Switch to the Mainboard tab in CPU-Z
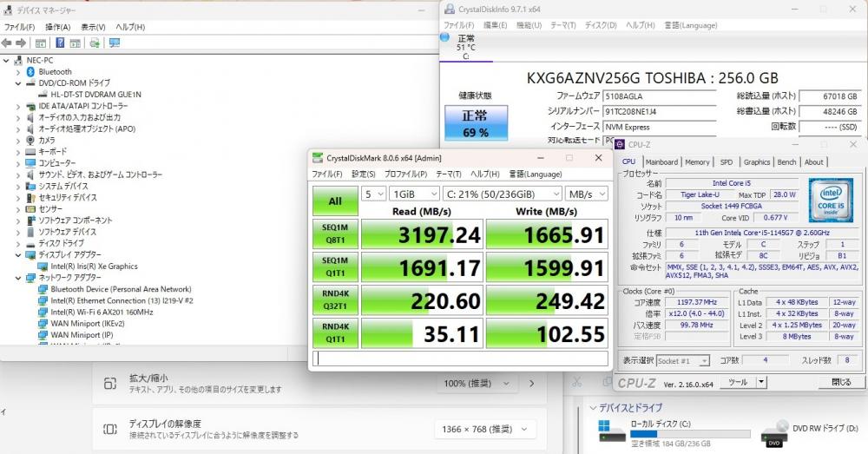Screen dimensions: 868x454 [661, 162]
